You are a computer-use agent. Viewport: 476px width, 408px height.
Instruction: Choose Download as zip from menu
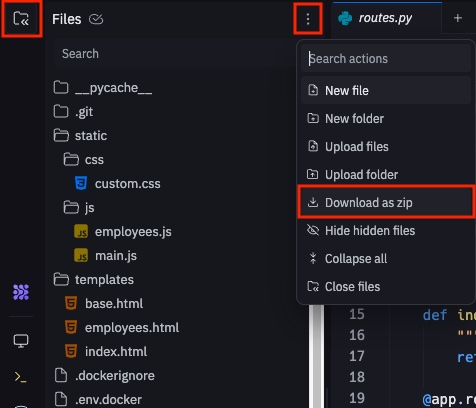click(386, 203)
